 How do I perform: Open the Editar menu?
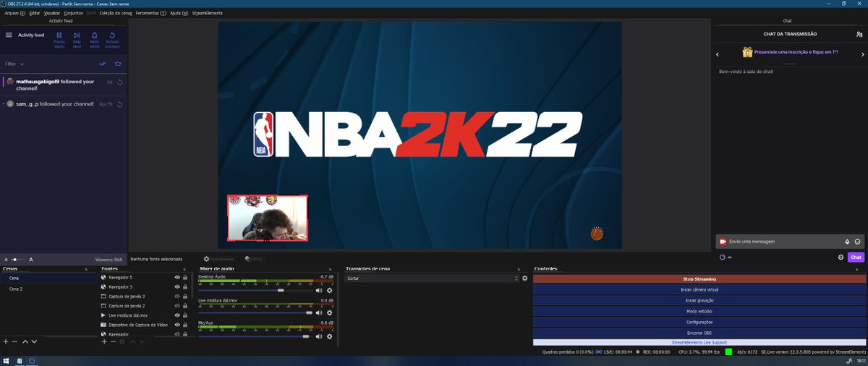pos(35,13)
